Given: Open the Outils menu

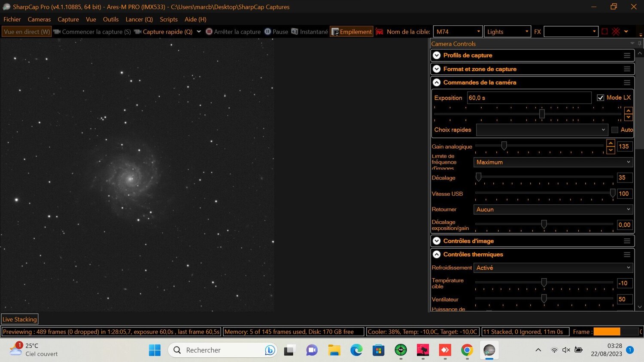Looking at the screenshot, I should [111, 19].
